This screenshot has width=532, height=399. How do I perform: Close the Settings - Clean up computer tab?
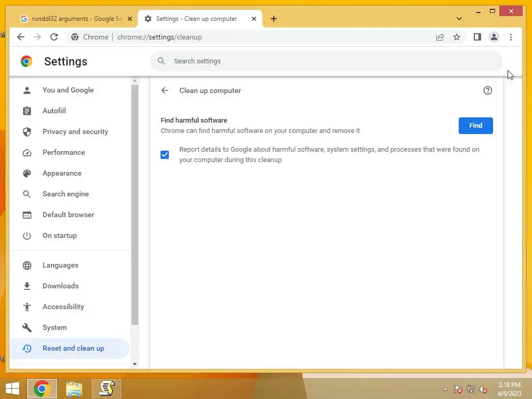tap(254, 19)
